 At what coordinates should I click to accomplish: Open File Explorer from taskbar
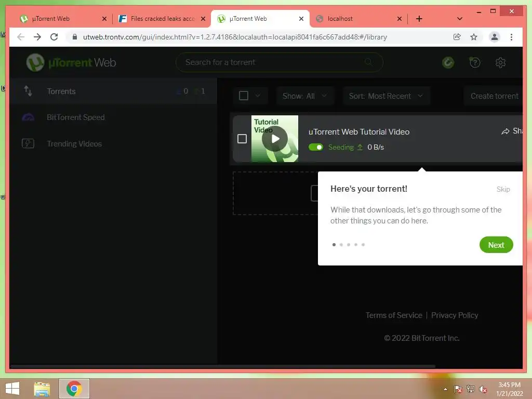(42, 389)
